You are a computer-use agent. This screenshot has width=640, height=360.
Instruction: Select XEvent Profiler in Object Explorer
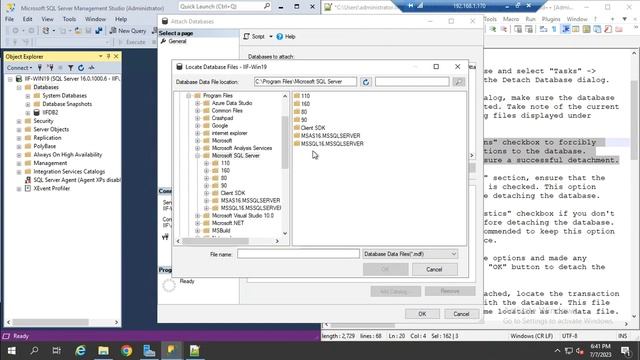point(51,189)
